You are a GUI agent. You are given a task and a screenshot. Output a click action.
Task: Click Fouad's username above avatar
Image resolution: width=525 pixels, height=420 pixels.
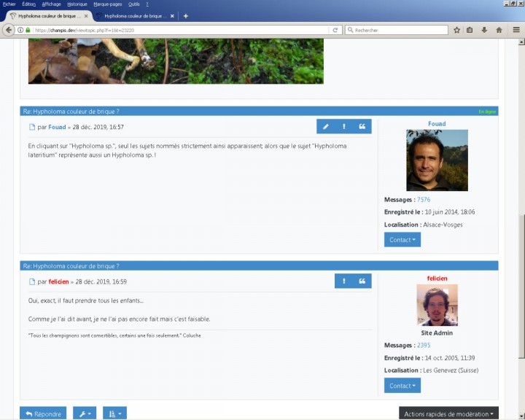437,124
